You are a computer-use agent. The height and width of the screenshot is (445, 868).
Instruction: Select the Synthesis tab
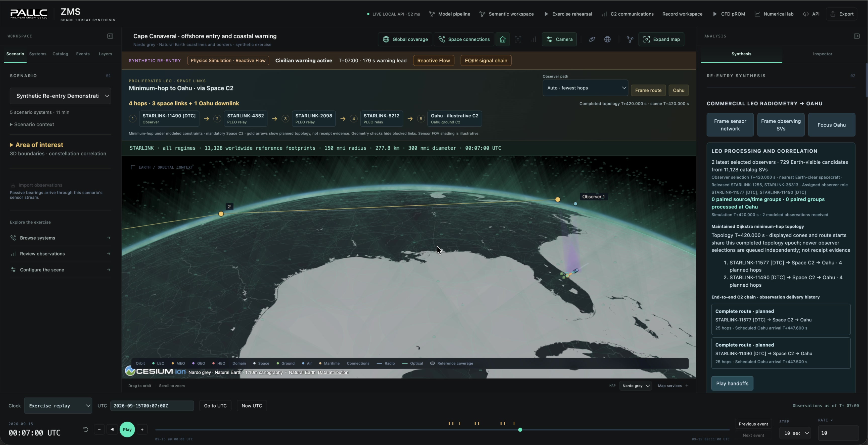pos(741,54)
